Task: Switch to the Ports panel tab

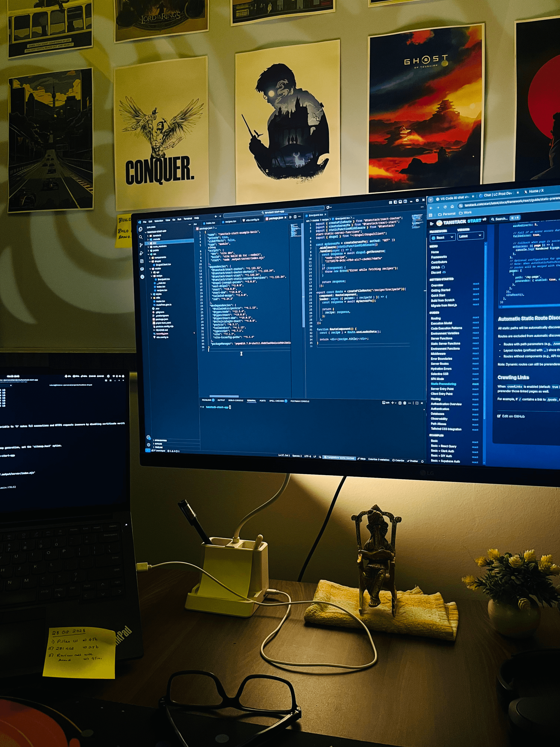Action: [262, 401]
